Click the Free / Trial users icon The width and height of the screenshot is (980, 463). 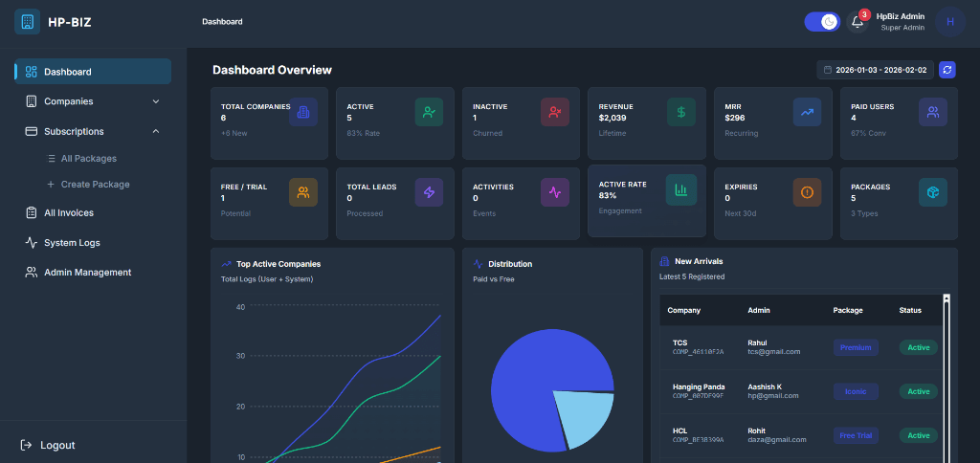tap(303, 192)
